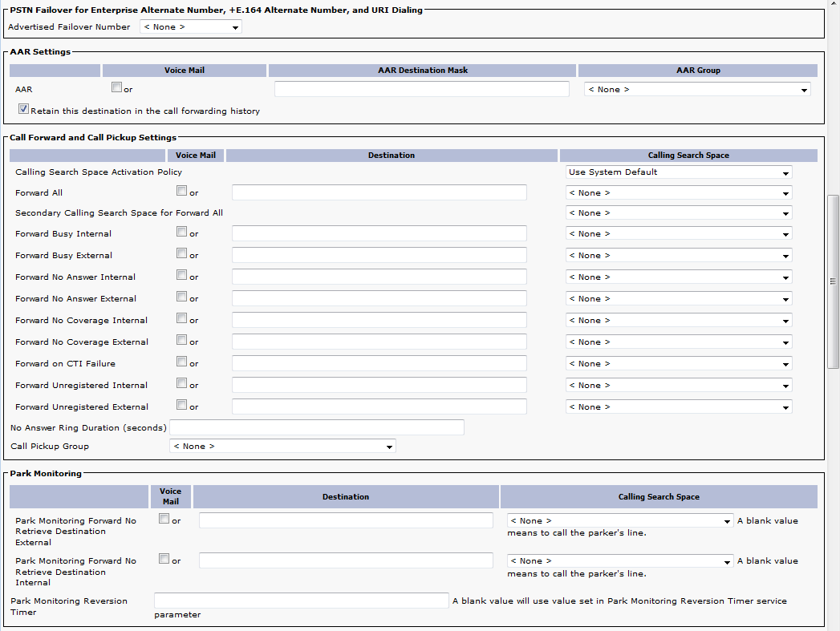Open Secondary Calling Search Space for Forward All dropdown

coord(678,213)
